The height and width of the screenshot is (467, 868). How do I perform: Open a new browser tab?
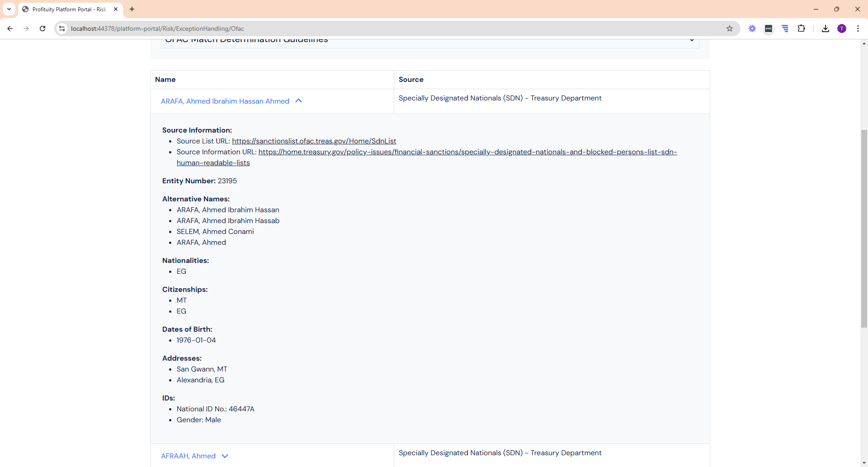pyautogui.click(x=132, y=9)
